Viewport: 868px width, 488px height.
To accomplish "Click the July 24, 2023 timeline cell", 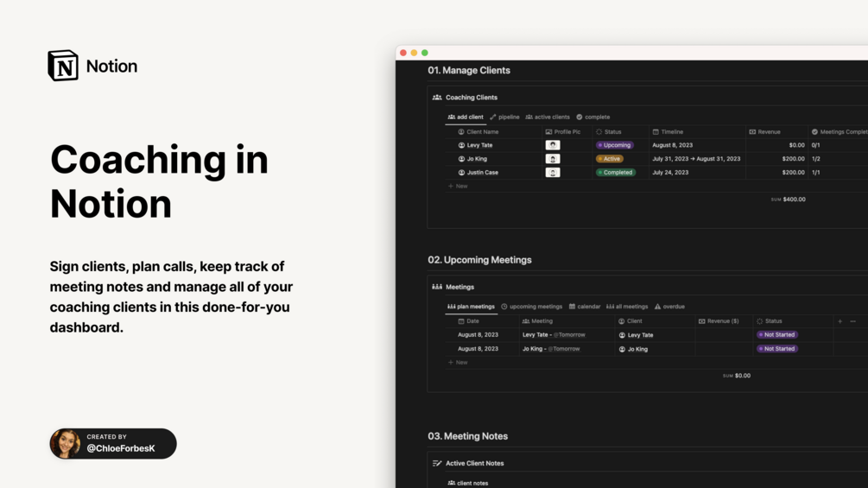I will click(x=670, y=173).
